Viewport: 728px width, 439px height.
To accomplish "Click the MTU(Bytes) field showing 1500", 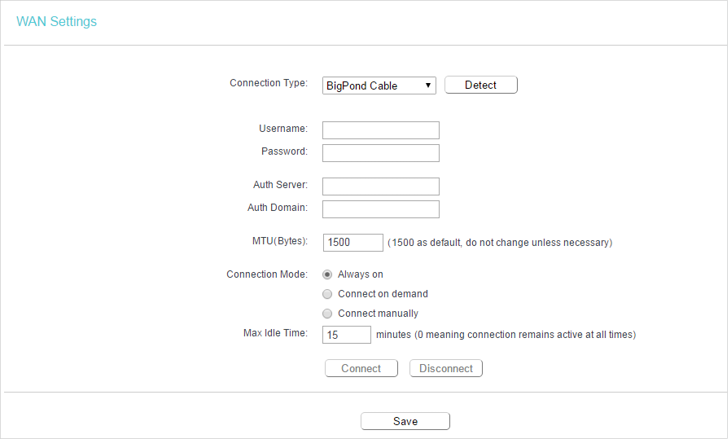I will click(x=353, y=242).
